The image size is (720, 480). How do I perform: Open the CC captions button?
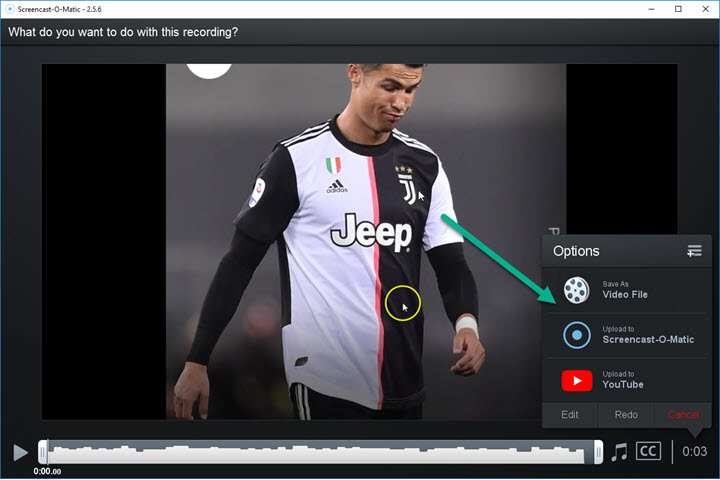tap(648, 452)
